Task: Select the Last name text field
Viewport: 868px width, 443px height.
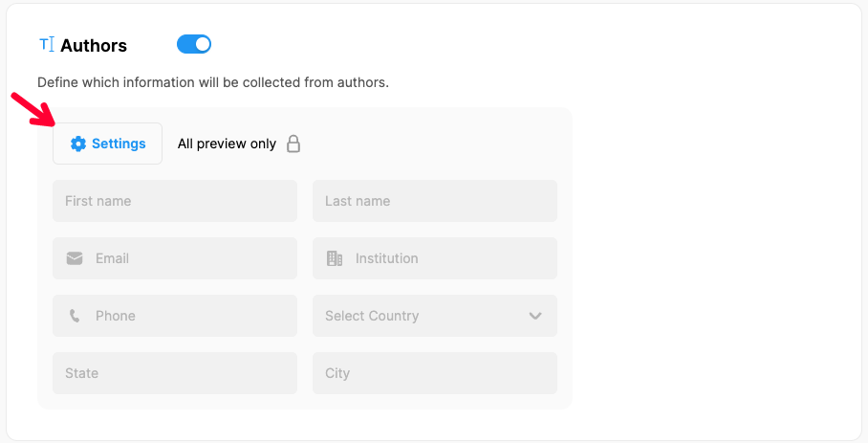Action: tap(435, 201)
